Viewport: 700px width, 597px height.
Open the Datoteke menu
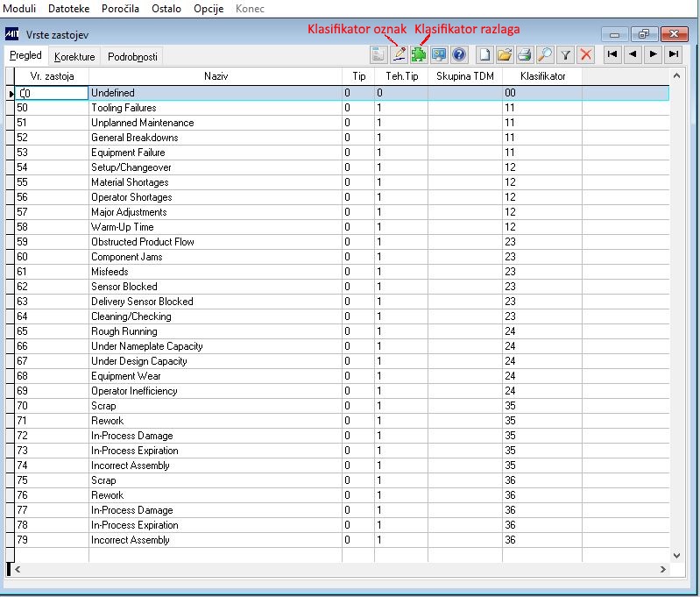click(68, 9)
